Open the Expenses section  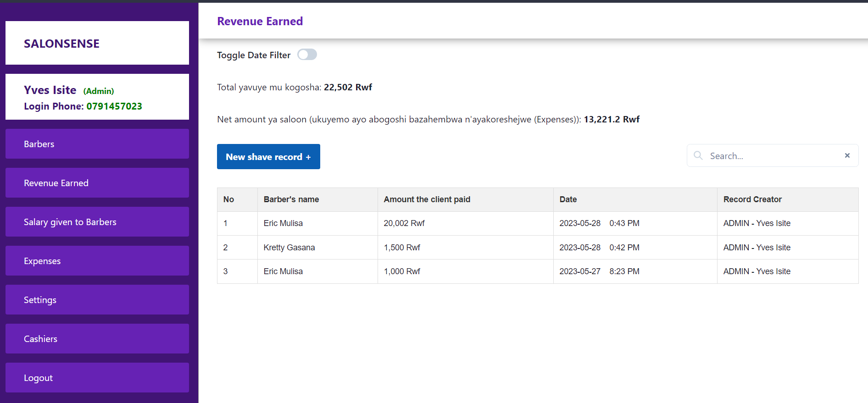[x=97, y=261]
